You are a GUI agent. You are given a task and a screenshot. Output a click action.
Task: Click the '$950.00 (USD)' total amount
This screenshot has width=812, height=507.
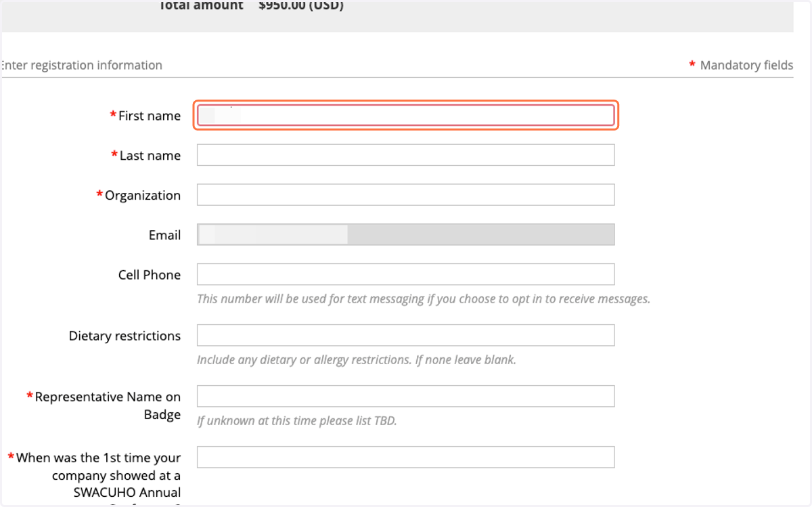(x=301, y=5)
